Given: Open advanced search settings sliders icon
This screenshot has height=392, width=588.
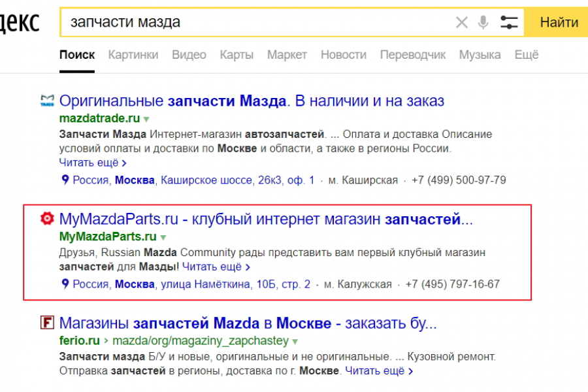Looking at the screenshot, I should [x=509, y=22].
